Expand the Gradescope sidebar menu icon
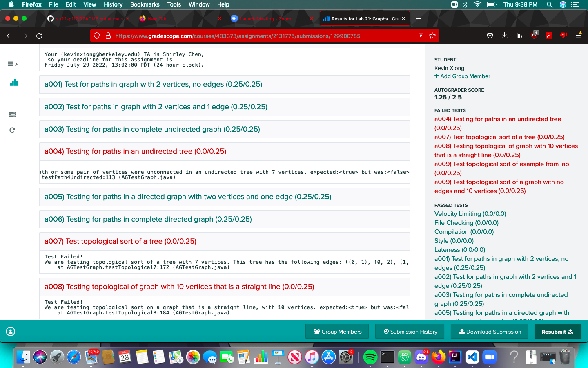The height and width of the screenshot is (368, 588). (x=13, y=64)
